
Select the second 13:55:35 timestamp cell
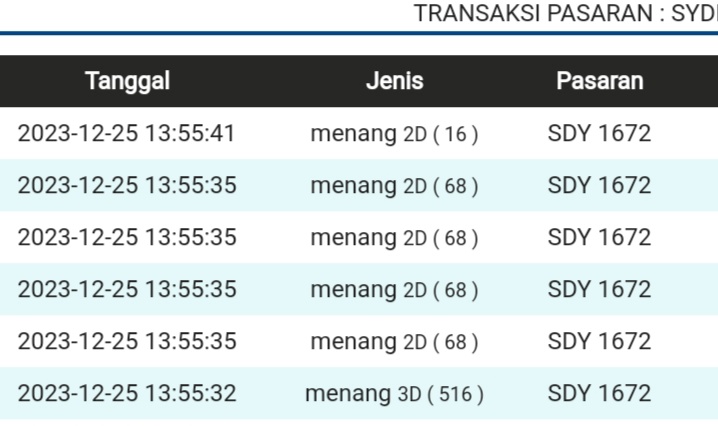[x=127, y=237]
